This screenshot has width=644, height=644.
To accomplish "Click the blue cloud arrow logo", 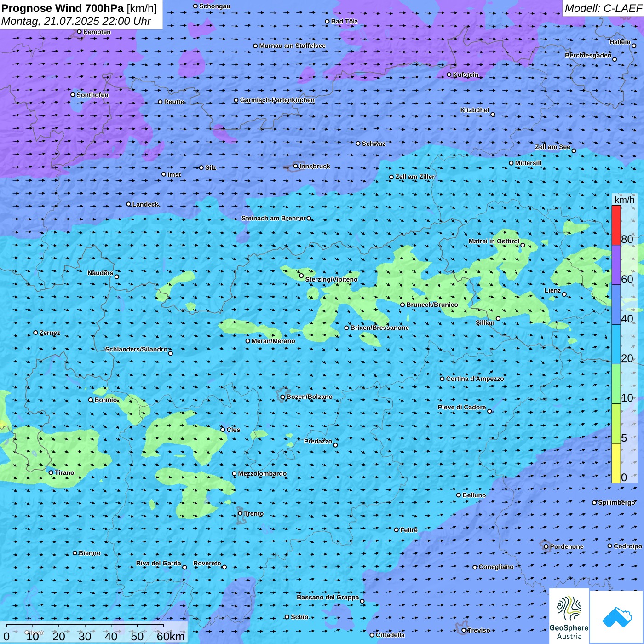I will (x=617, y=617).
